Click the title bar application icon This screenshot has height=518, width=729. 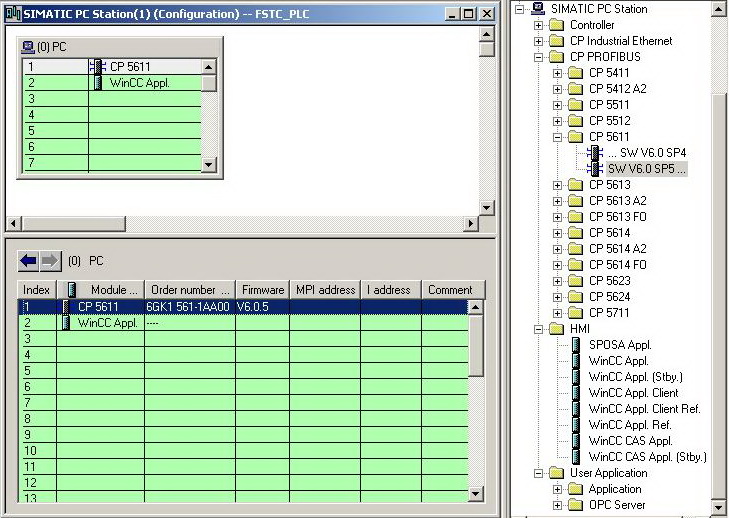point(13,14)
